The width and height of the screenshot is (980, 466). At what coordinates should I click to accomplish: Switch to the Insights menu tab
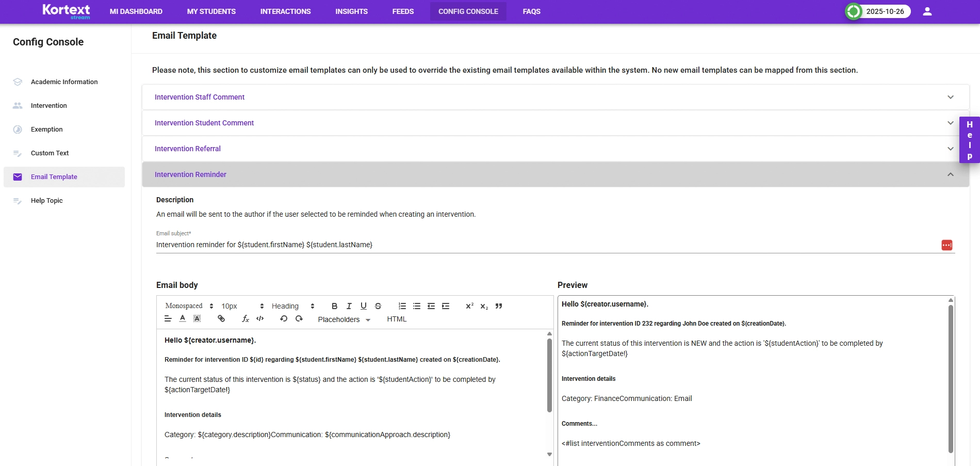351,11
